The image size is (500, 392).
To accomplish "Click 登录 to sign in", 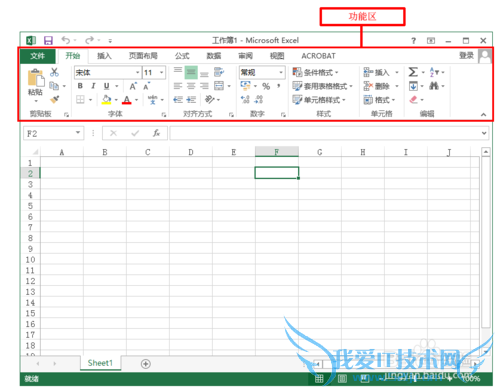I will click(466, 55).
